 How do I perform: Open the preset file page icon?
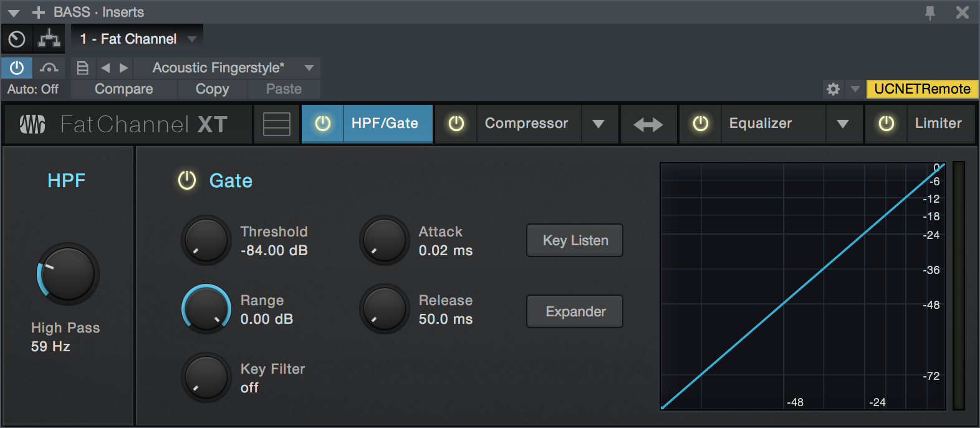(x=83, y=67)
